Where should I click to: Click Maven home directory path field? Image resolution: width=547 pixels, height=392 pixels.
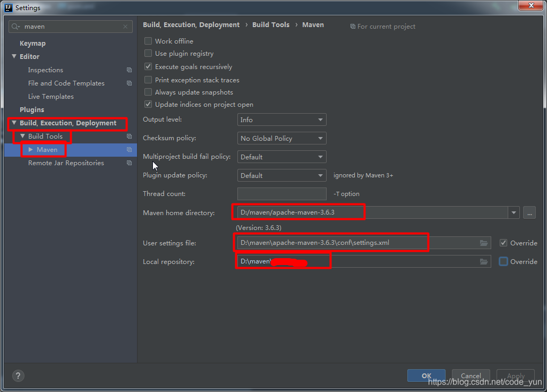(373, 212)
